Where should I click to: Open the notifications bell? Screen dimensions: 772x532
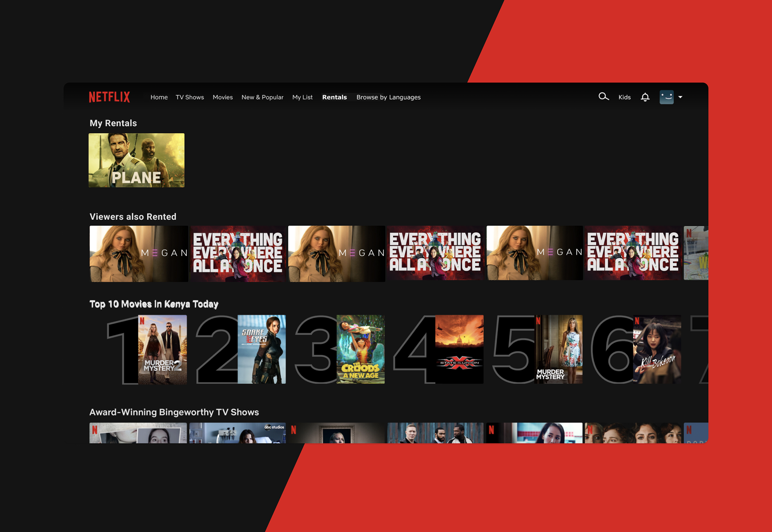[645, 97]
